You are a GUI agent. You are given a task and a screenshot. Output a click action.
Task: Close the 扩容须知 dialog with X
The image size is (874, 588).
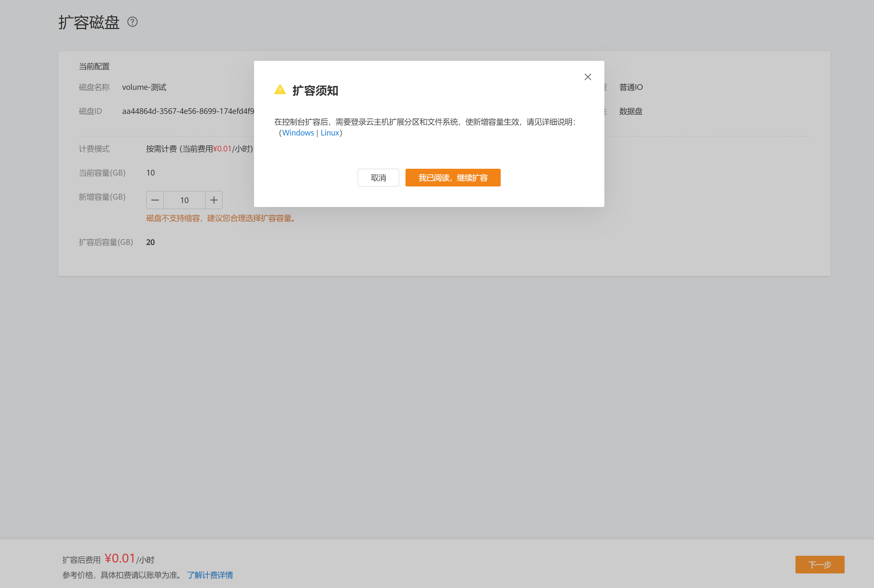[x=587, y=77]
